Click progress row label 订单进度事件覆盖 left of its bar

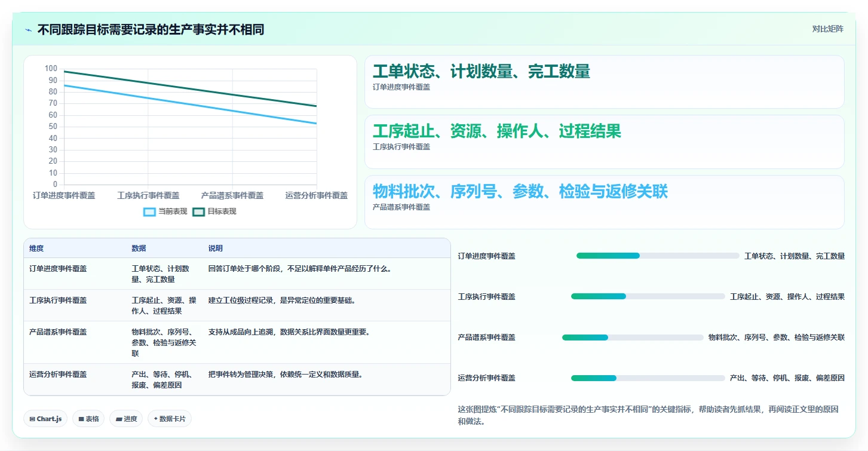[487, 256]
